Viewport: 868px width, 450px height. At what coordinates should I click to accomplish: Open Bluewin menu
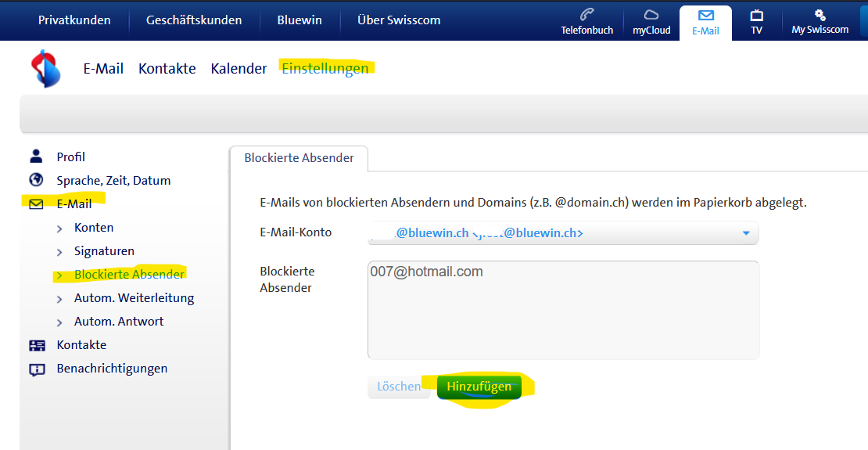coord(299,20)
